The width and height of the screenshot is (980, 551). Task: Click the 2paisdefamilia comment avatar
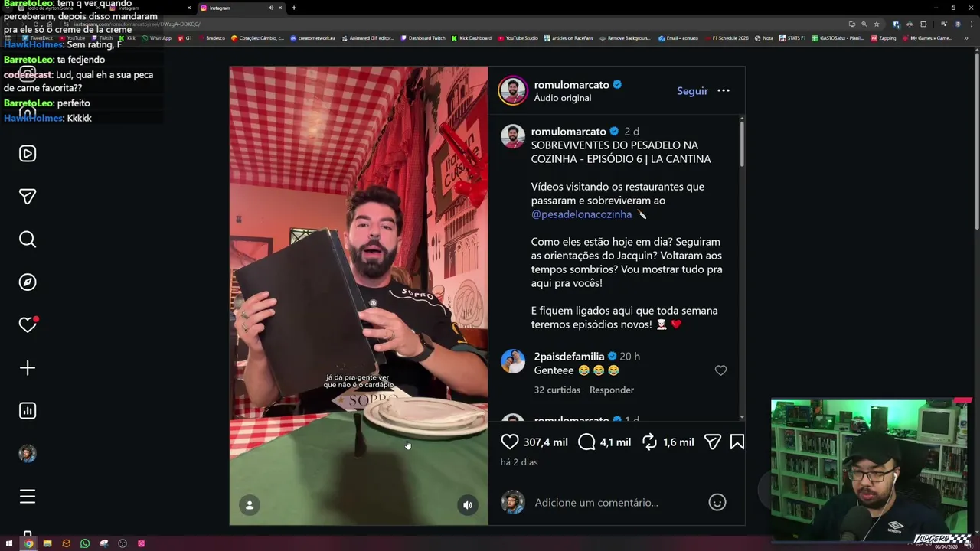513,360
